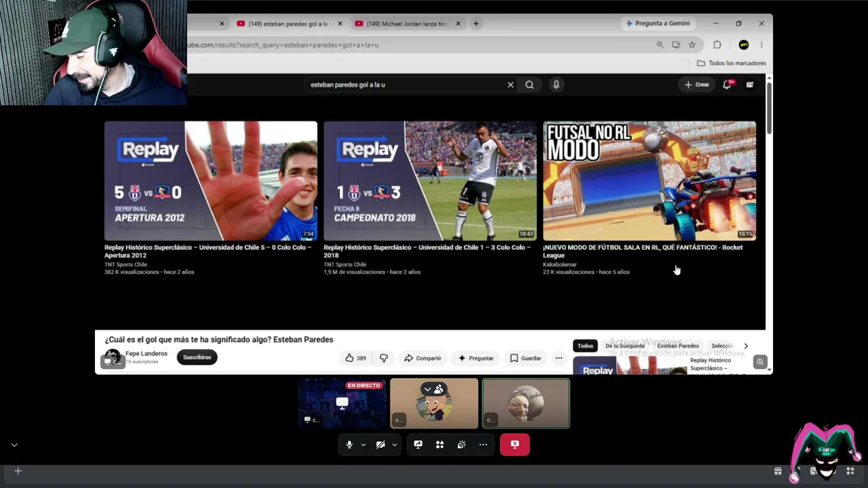868x488 pixels.
Task: Click the install app icon in address bar
Action: pyautogui.click(x=676, y=45)
